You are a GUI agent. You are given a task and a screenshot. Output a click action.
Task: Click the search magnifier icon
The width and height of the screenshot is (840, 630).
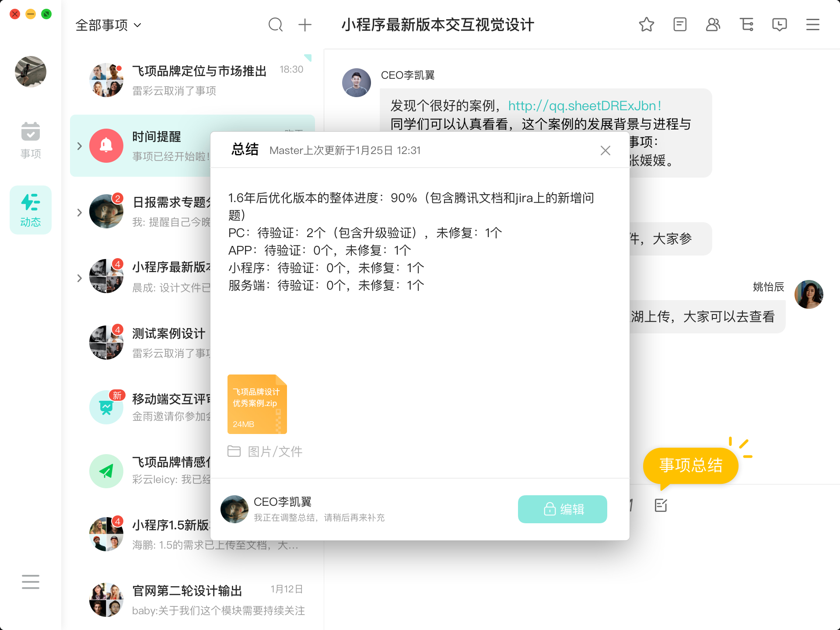(x=275, y=25)
